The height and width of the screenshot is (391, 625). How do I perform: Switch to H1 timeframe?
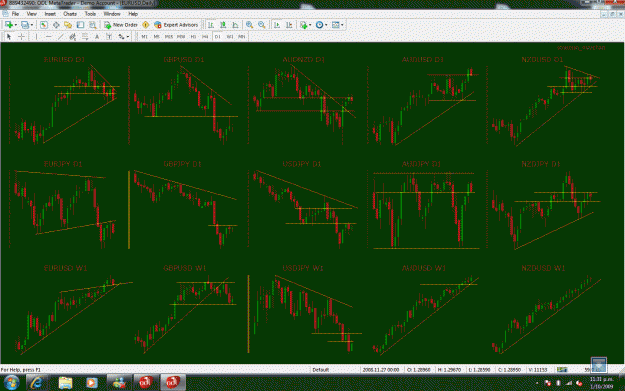193,37
